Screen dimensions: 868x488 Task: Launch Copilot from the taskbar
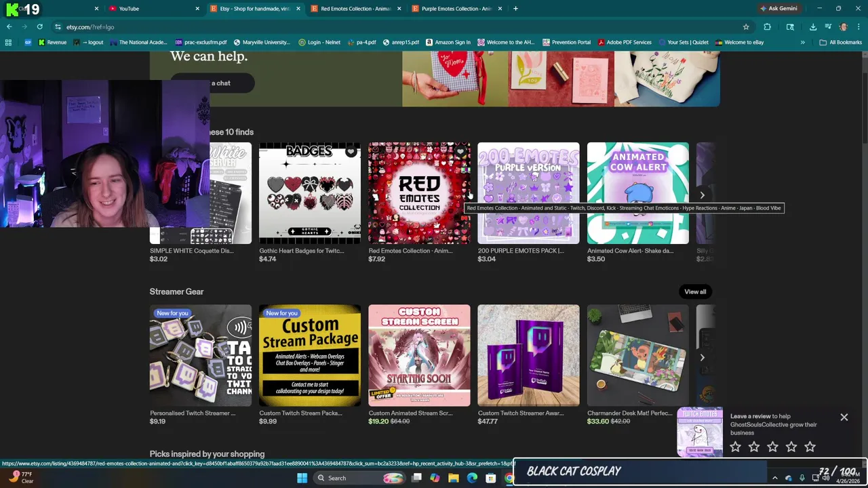point(435,478)
